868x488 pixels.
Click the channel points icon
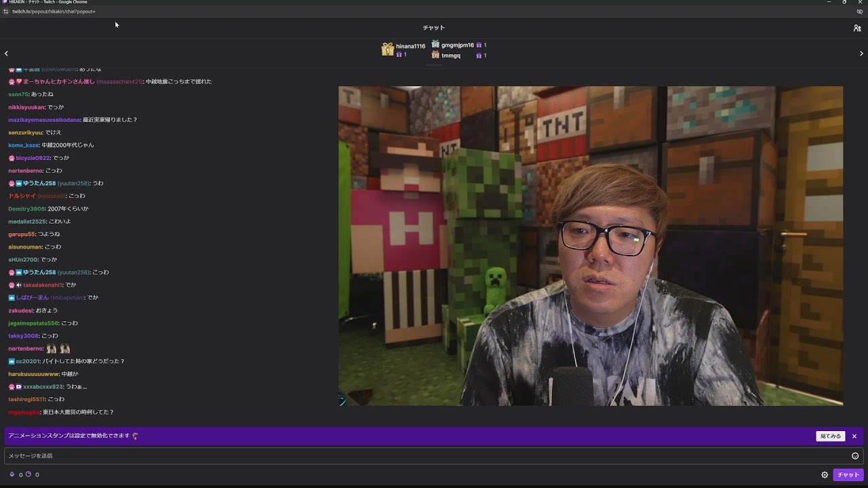pyautogui.click(x=28, y=474)
